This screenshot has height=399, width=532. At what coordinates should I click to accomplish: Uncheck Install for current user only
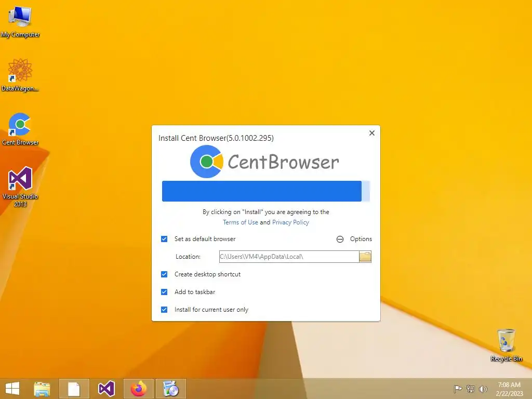[164, 310]
